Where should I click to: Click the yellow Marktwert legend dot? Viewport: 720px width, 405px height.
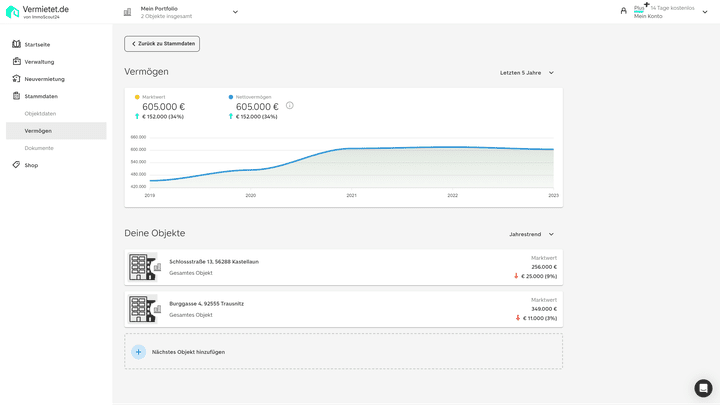click(137, 97)
